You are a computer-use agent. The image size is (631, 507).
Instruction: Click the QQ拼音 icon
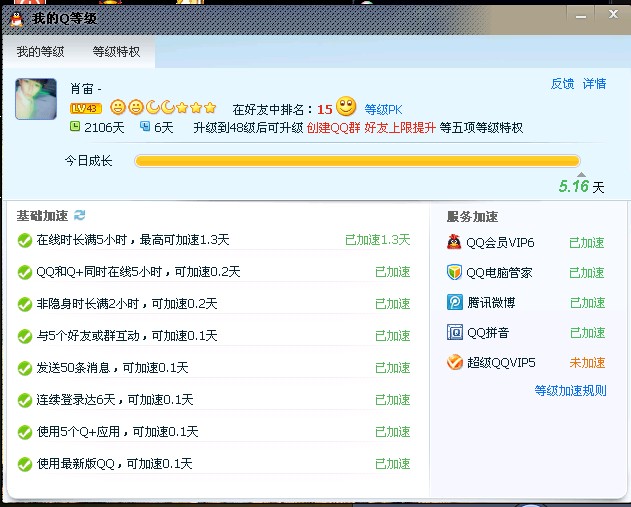455,332
